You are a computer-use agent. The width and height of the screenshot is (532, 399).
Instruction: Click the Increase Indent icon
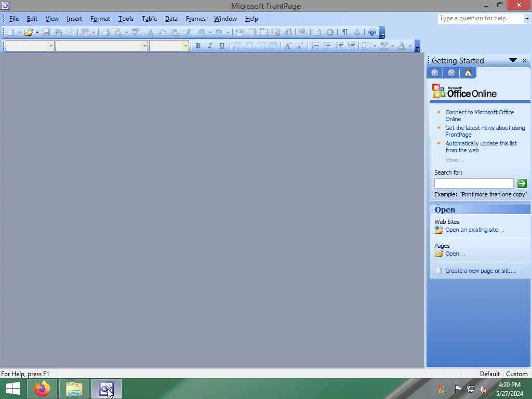point(352,46)
